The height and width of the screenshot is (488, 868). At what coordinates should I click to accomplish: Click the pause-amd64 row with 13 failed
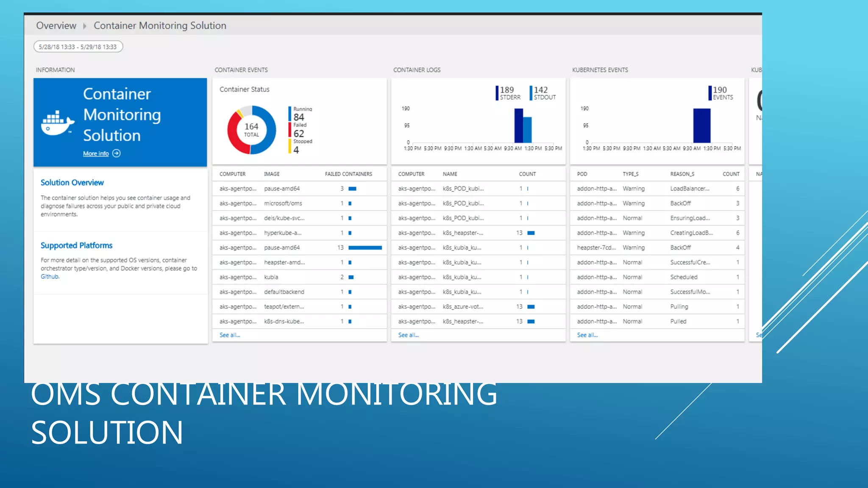299,248
